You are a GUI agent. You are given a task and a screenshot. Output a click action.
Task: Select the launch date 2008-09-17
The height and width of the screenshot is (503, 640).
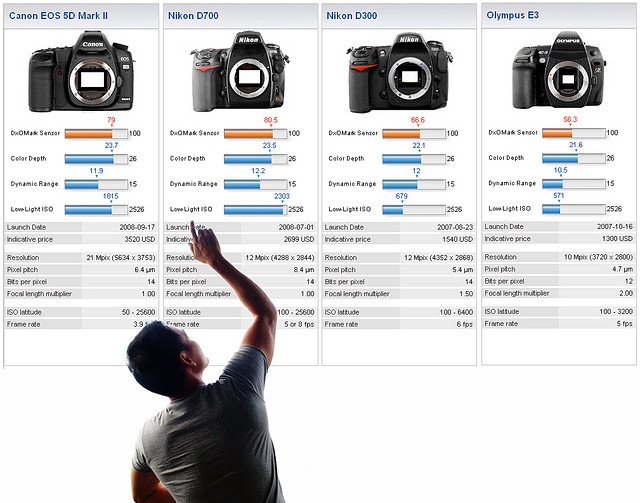pyautogui.click(x=137, y=227)
